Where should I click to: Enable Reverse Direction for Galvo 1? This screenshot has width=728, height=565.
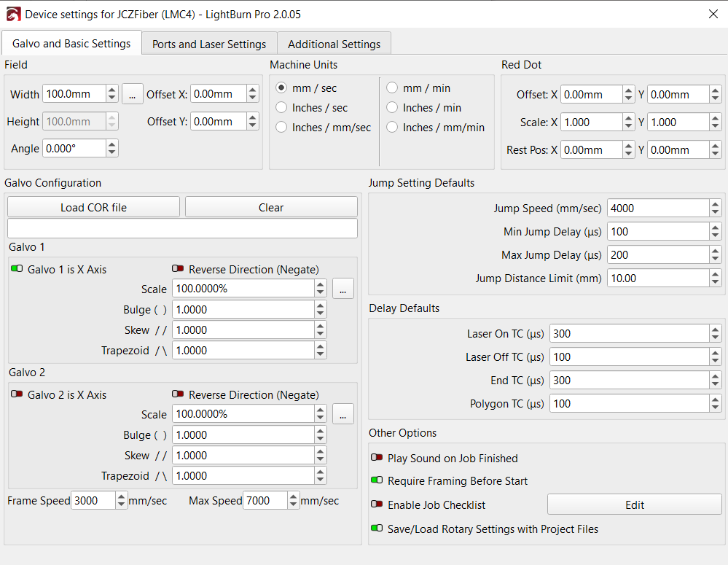click(x=177, y=269)
